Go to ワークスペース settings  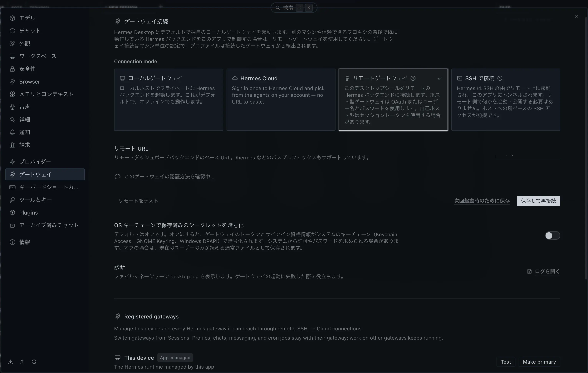point(45,56)
